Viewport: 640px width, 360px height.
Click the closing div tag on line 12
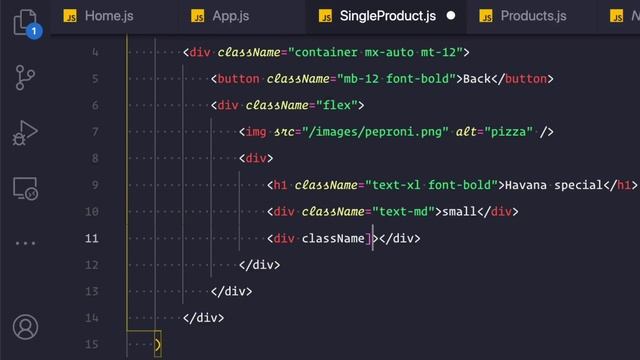click(260, 265)
